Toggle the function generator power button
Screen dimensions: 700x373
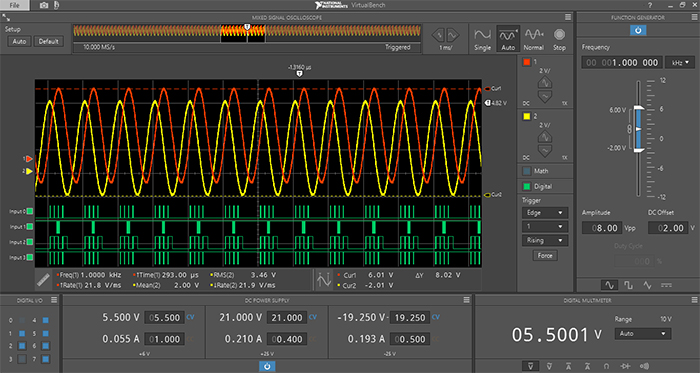[x=638, y=30]
